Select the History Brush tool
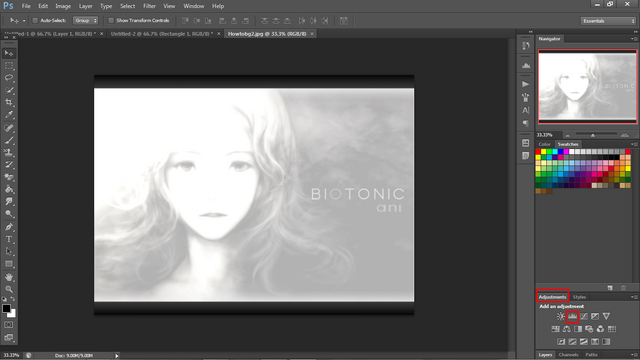Viewport: 640px width, 360px height. 9,165
